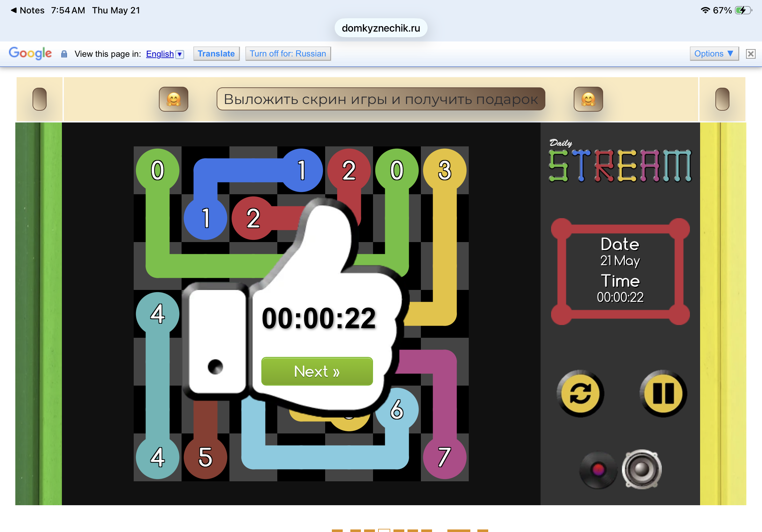Image resolution: width=762 pixels, height=532 pixels.
Task: Toggle music with the vinyl record icon
Action: 598,469
